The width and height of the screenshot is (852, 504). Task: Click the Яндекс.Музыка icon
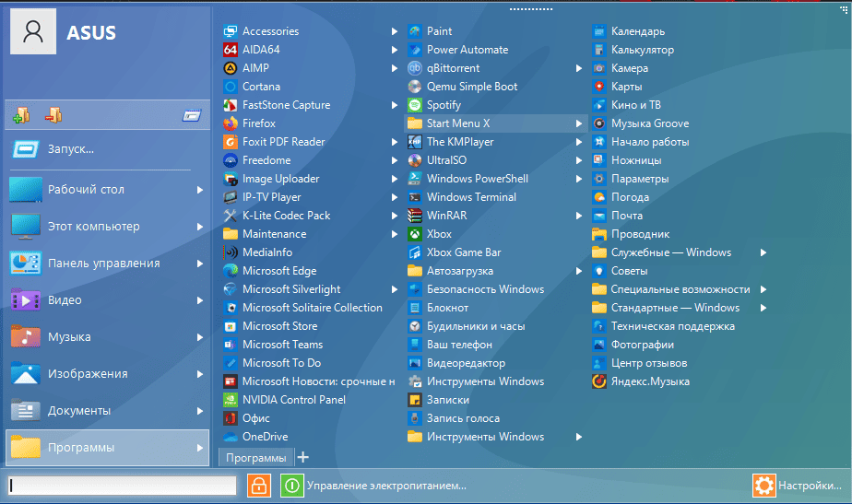tap(598, 381)
